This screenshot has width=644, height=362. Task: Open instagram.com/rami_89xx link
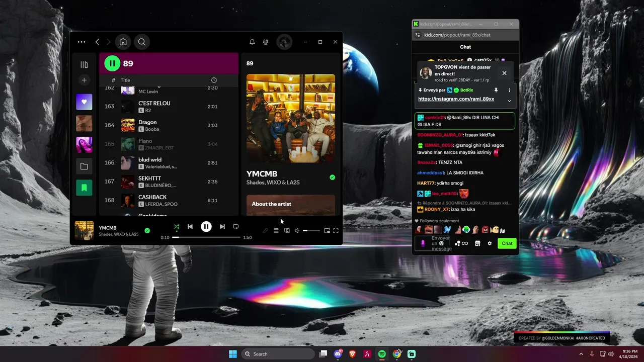click(456, 99)
